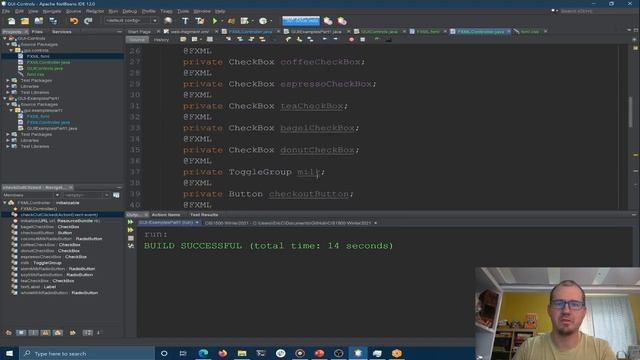The width and height of the screenshot is (640, 360).
Task: Click the taskbar search box
Action: coord(87,353)
